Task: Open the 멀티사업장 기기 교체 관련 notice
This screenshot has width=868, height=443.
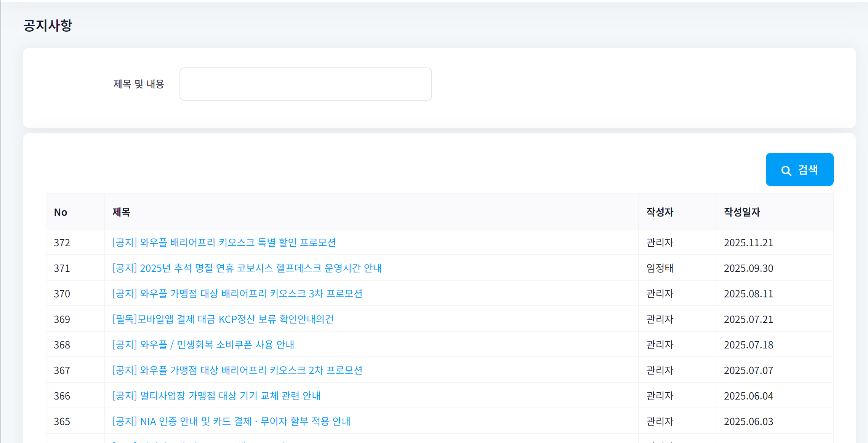Action: [x=216, y=396]
